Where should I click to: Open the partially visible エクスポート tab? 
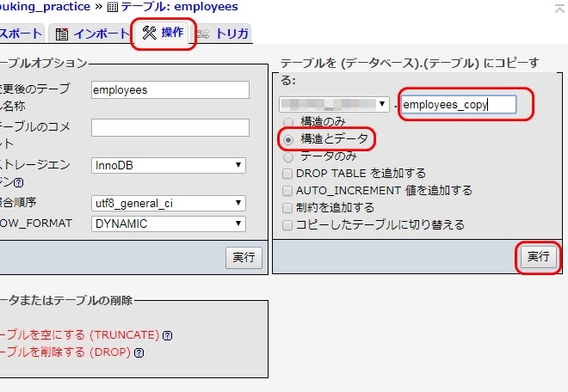pyautogui.click(x=21, y=34)
